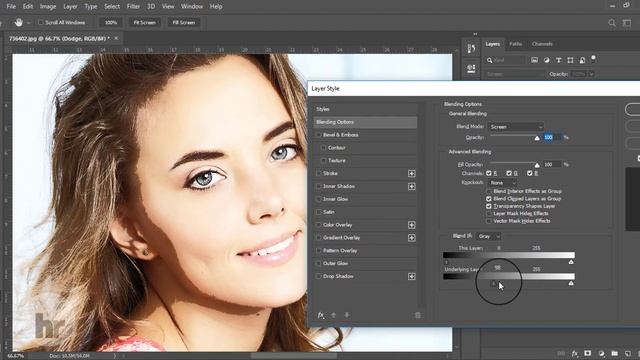The height and width of the screenshot is (360, 640).
Task: Open the File menu
Action: pyautogui.click(x=11, y=7)
